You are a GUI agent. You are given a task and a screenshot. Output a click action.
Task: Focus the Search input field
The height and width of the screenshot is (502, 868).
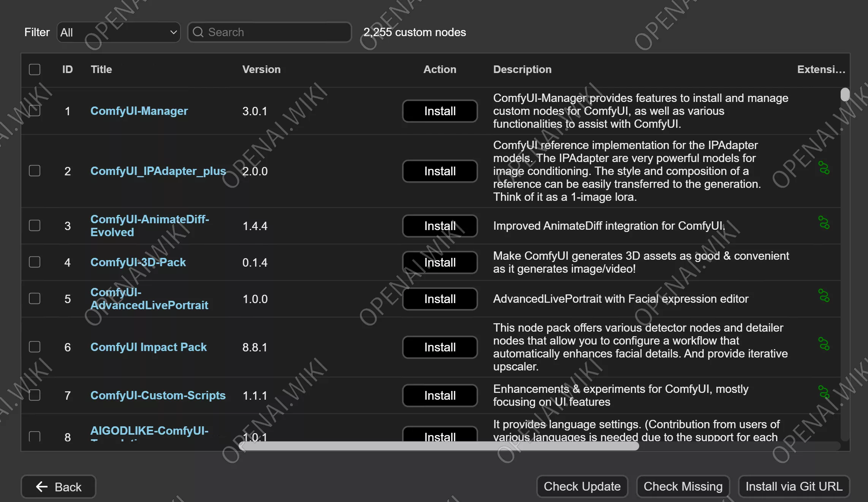(269, 32)
